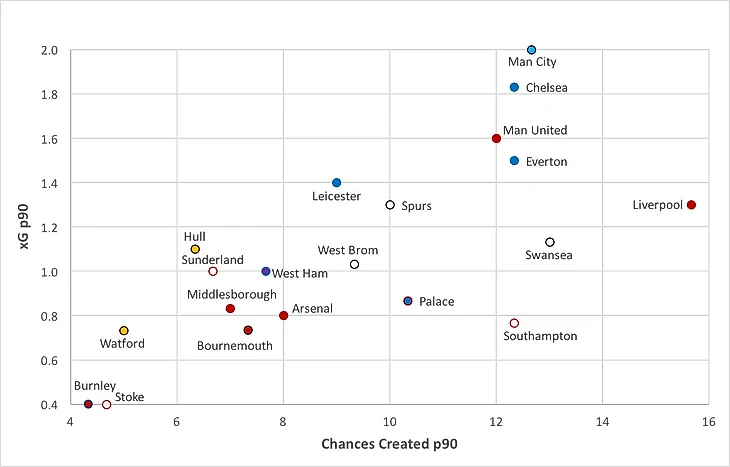The image size is (730, 467).
Task: Select the Hull yellow marker
Action: click(195, 249)
